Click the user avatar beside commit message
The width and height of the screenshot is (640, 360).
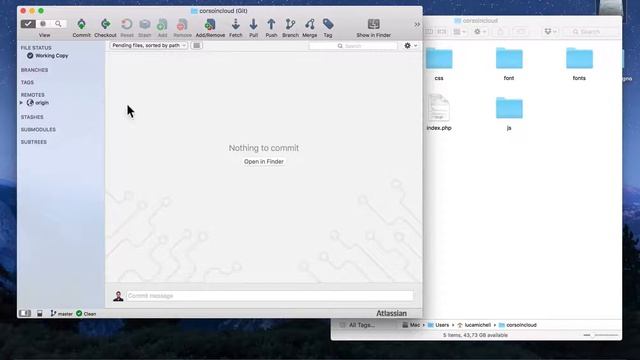[118, 296]
